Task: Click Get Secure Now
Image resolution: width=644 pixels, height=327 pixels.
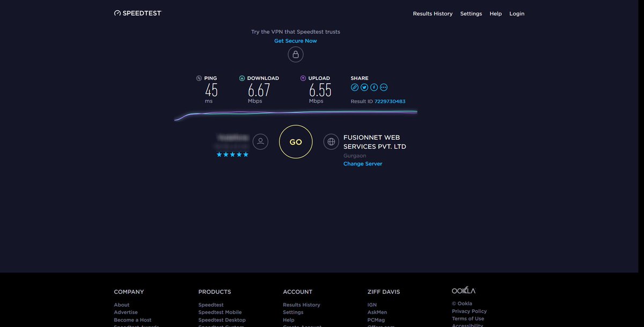Action: click(296, 40)
